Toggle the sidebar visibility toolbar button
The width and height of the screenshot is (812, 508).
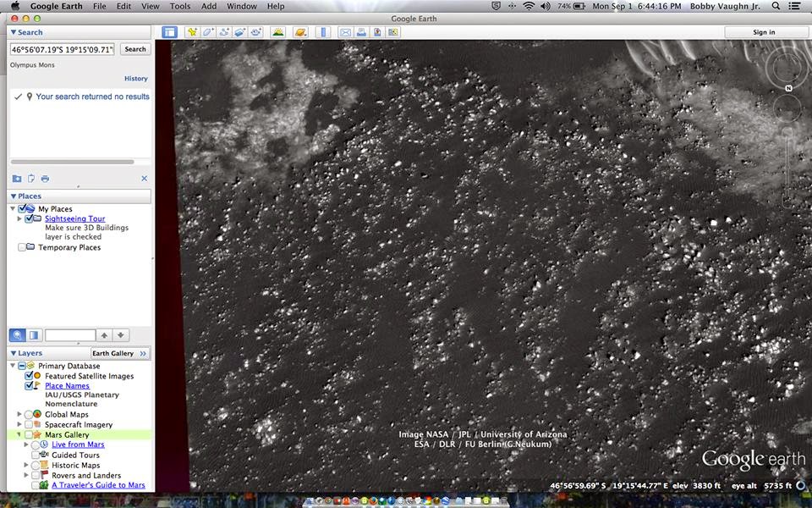tap(169, 32)
